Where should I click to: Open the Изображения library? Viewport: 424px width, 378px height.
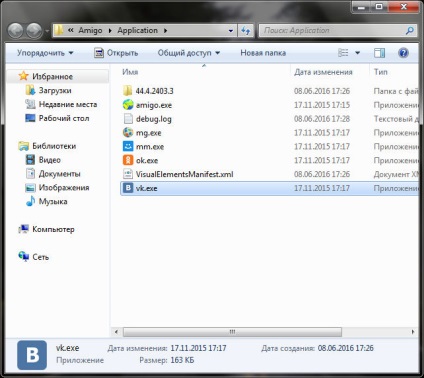click(x=64, y=188)
